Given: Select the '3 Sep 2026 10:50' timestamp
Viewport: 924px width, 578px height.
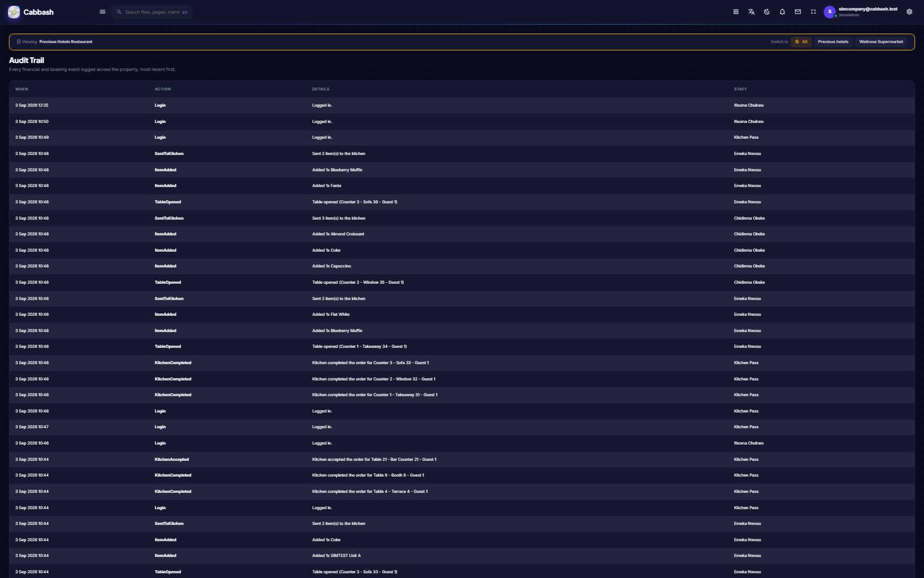Looking at the screenshot, I should click(32, 122).
